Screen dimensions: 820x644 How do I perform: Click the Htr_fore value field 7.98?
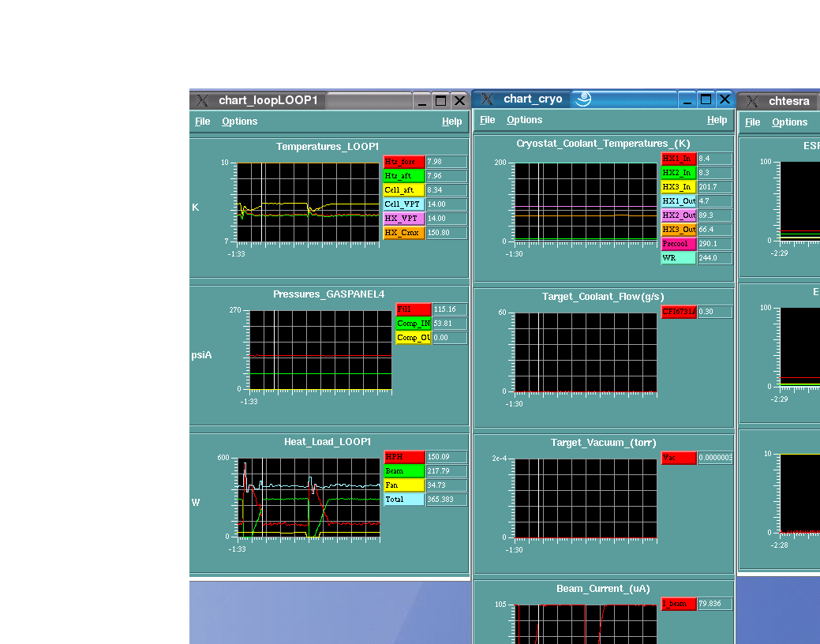pos(446,162)
